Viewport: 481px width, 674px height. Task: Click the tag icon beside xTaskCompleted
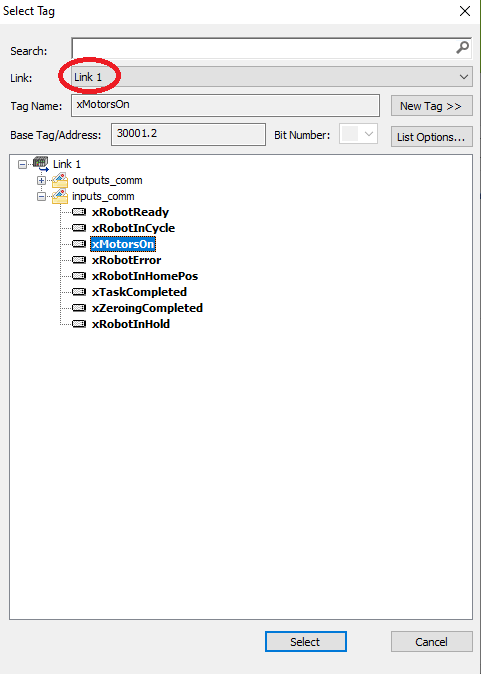click(x=79, y=292)
